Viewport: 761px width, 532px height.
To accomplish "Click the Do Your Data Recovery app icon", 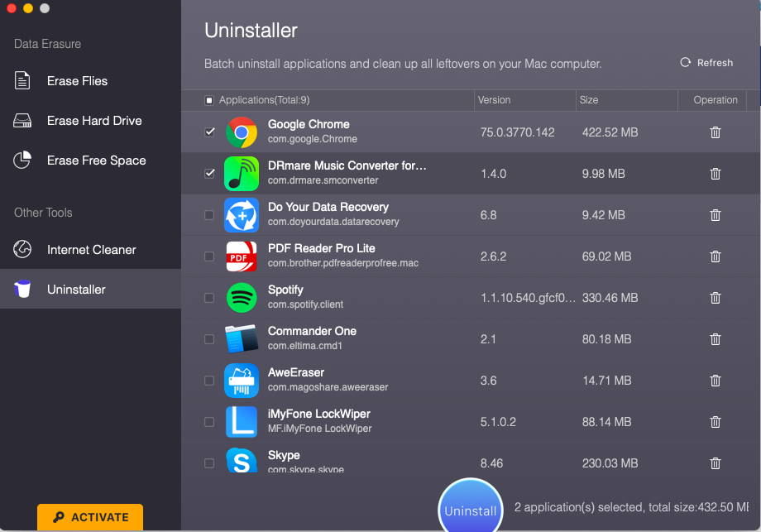I will click(242, 214).
